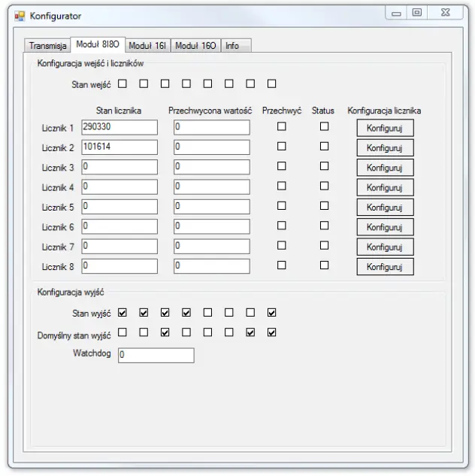Enable Przechwyć checkbox for Licznik 8
The height and width of the screenshot is (476, 475).
[282, 265]
